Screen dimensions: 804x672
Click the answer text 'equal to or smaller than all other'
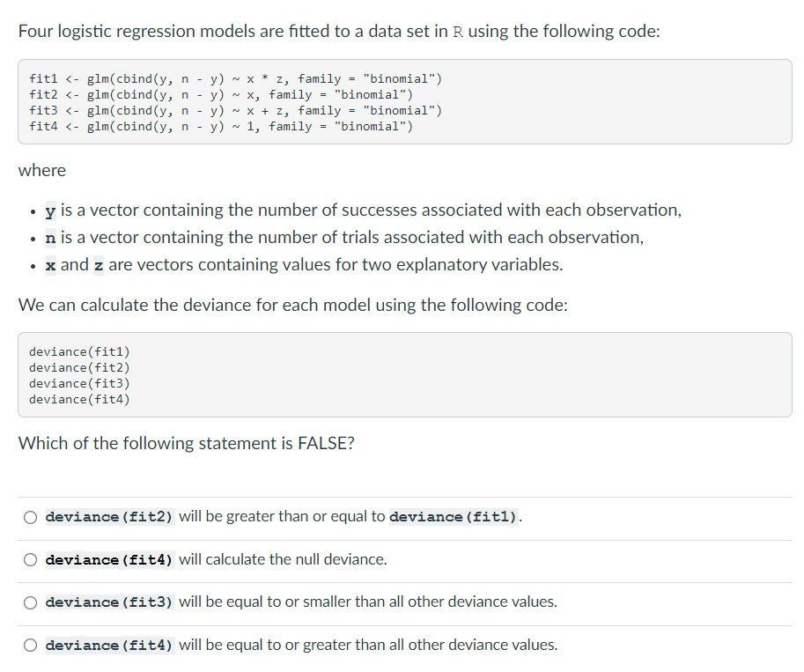[x=367, y=602]
